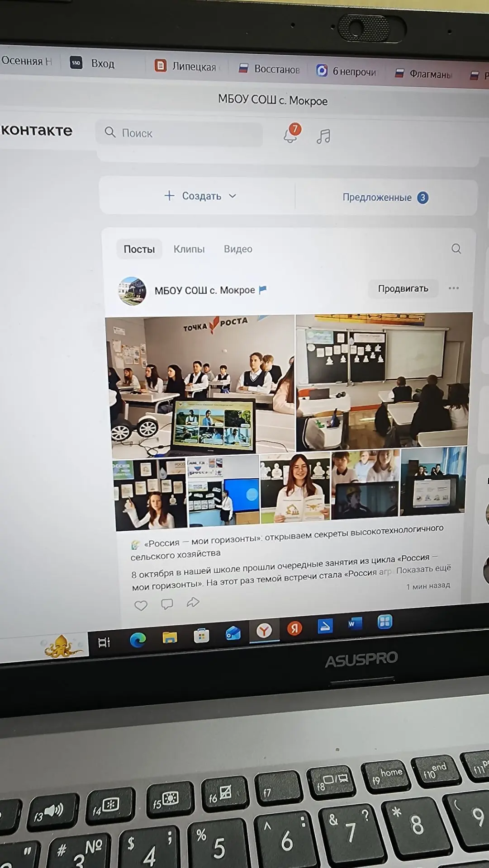Open the Восстанов browser tab
Viewport: 489px width, 868px height.
pos(270,69)
